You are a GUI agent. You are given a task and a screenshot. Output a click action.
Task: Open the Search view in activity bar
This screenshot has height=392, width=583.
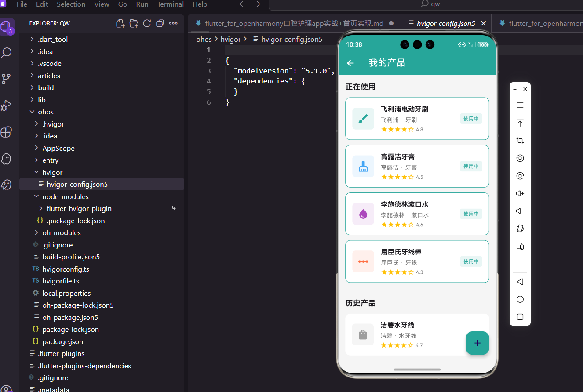coord(6,53)
